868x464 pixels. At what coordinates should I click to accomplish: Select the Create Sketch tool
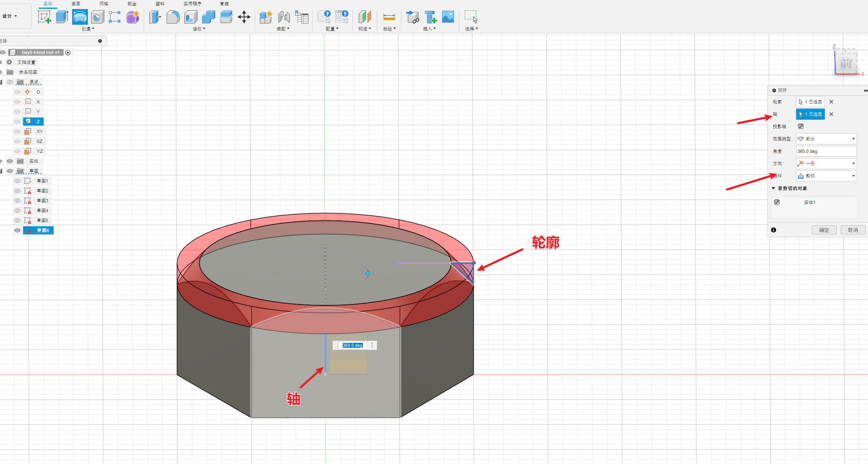click(x=44, y=17)
